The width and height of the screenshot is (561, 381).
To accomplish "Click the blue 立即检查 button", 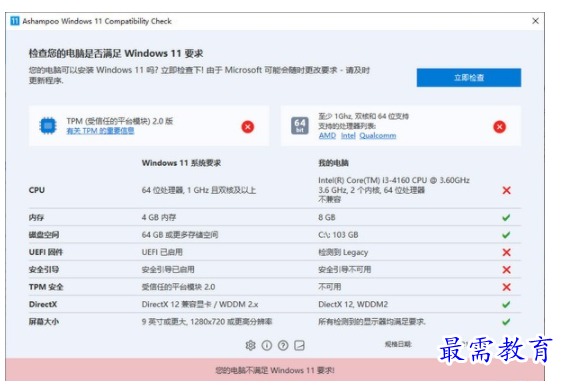I will (x=469, y=78).
